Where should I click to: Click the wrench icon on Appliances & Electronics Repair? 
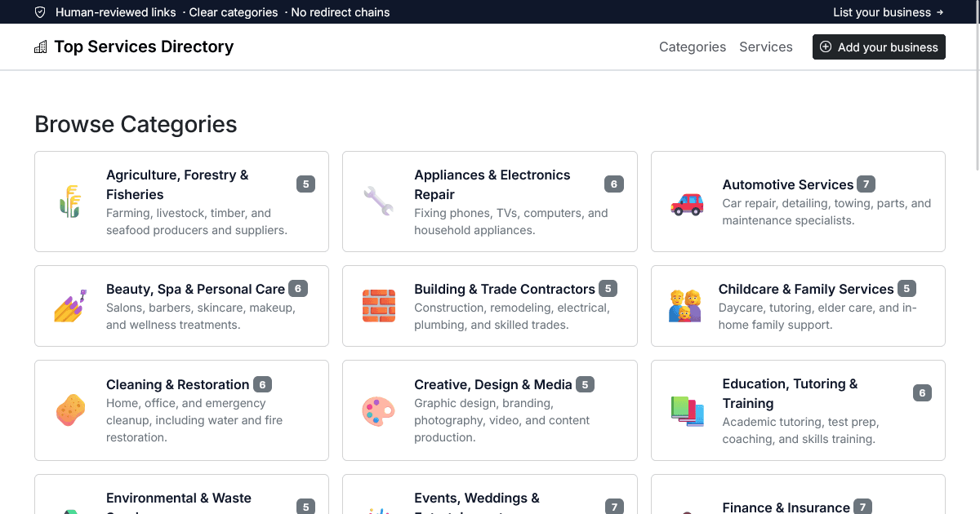(x=378, y=202)
